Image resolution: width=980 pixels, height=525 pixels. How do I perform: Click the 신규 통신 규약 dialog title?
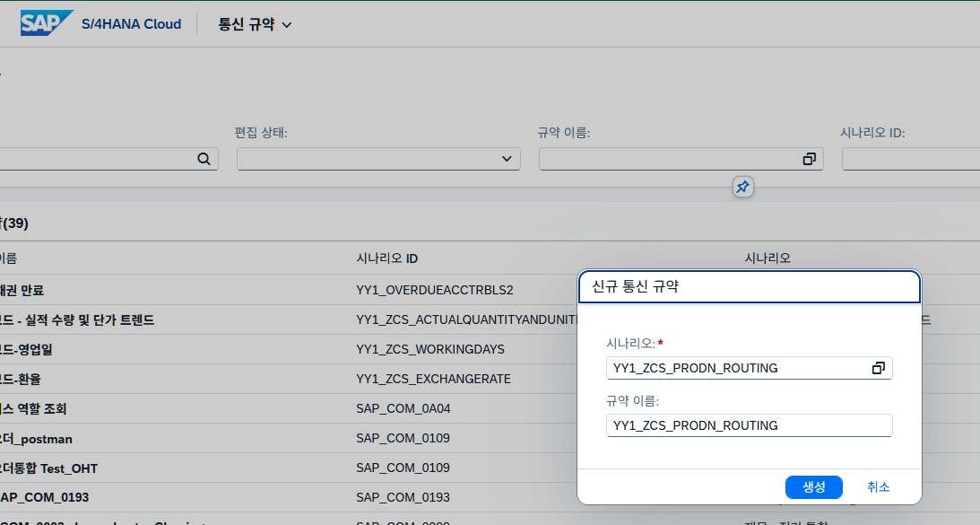point(635,286)
